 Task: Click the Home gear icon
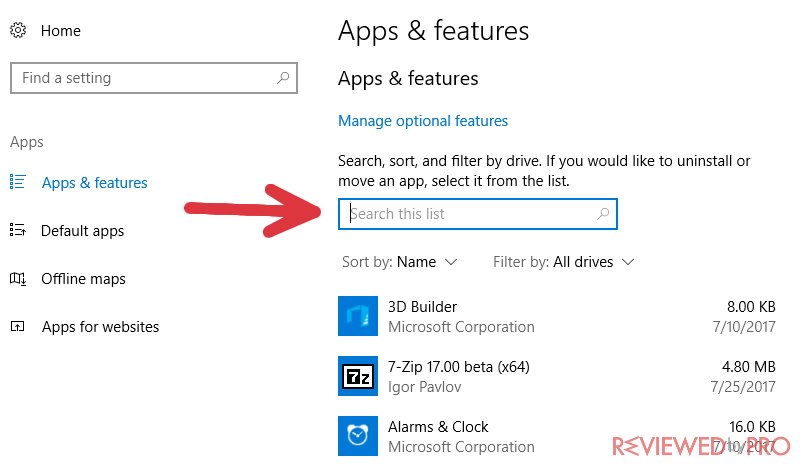[18, 30]
